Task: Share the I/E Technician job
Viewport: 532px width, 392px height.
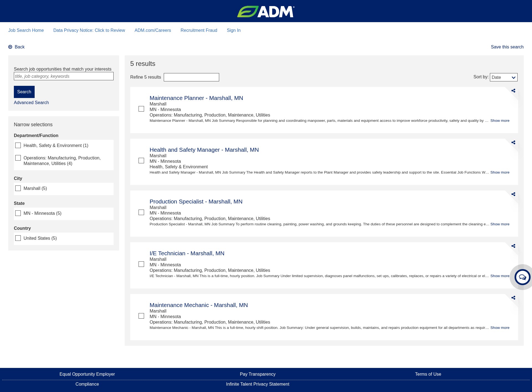Action: pyautogui.click(x=513, y=246)
